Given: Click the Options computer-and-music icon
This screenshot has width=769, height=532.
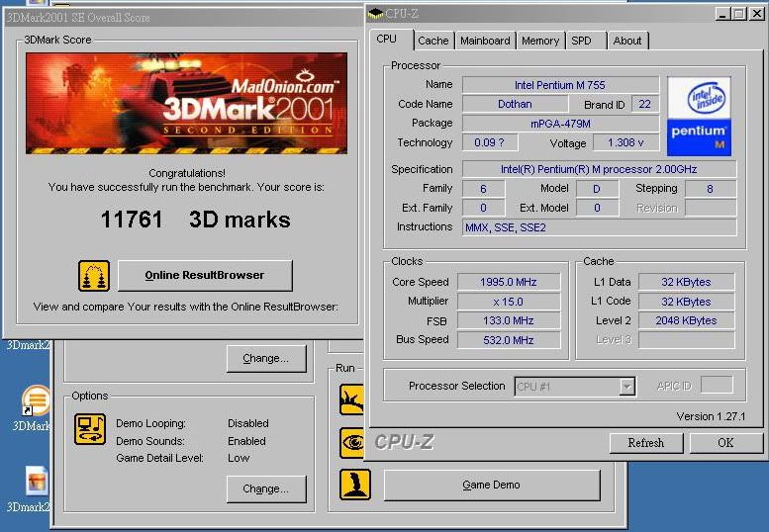Looking at the screenshot, I should (90, 429).
